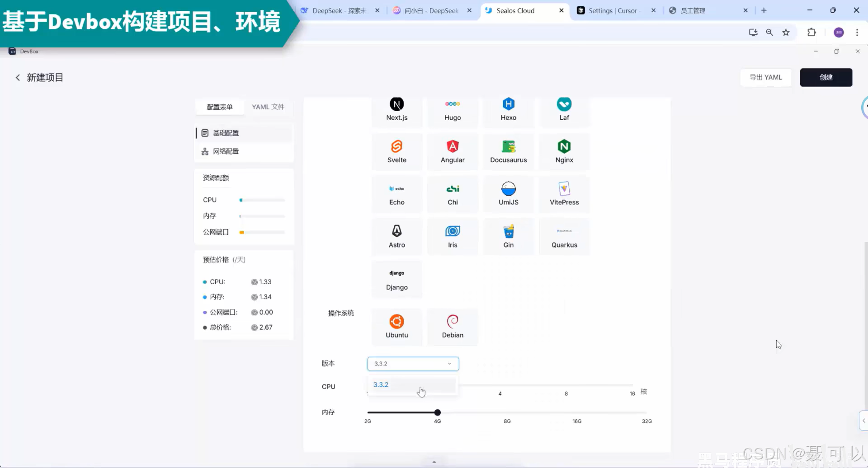This screenshot has height=468, width=868.
Task: Select Ubuntu operating system
Action: 397,327
